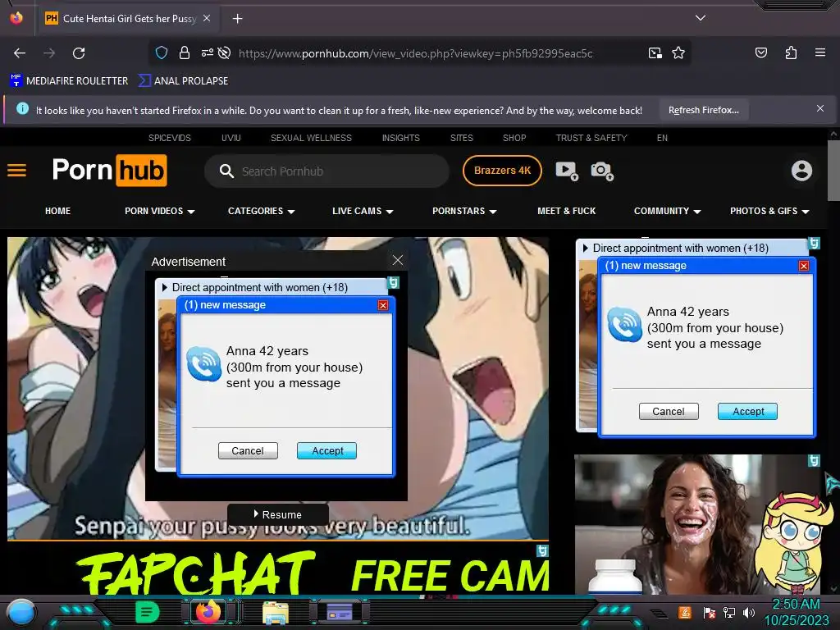Open the taskbar clock showing 2:50 AM
This screenshot has width=840, height=630.
click(796, 612)
